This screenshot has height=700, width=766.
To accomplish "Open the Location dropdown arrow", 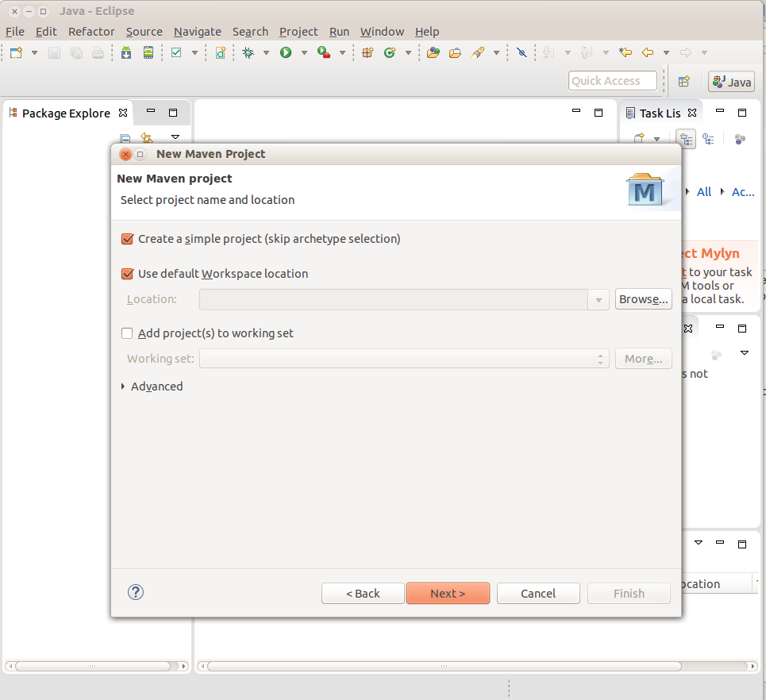I will 598,299.
